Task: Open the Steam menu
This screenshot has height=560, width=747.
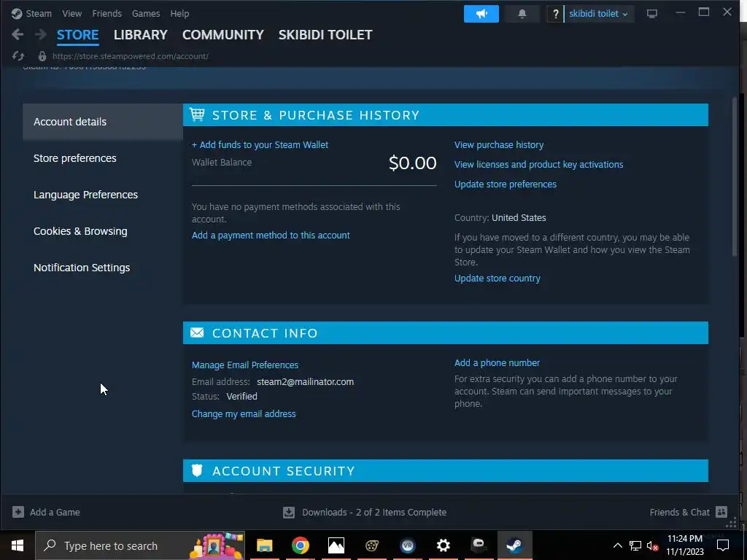Action: (39, 13)
